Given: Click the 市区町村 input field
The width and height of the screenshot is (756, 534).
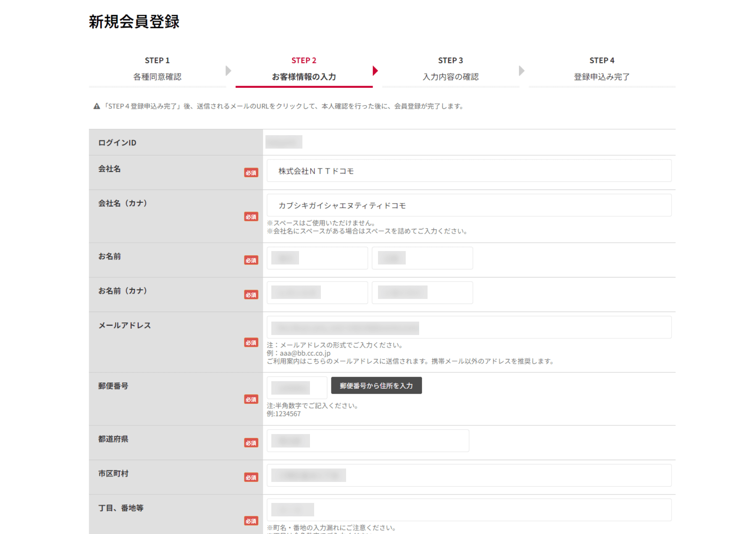Looking at the screenshot, I should (x=469, y=475).
